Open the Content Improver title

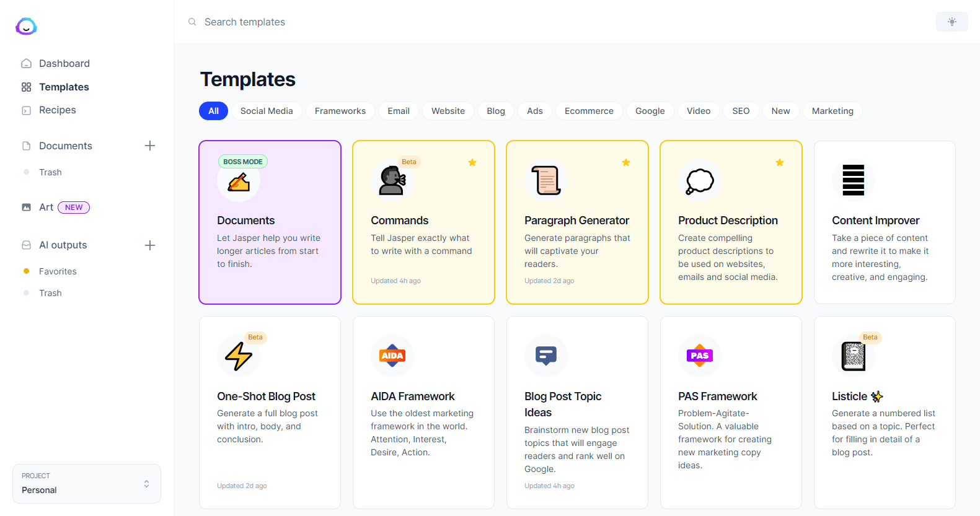point(875,221)
